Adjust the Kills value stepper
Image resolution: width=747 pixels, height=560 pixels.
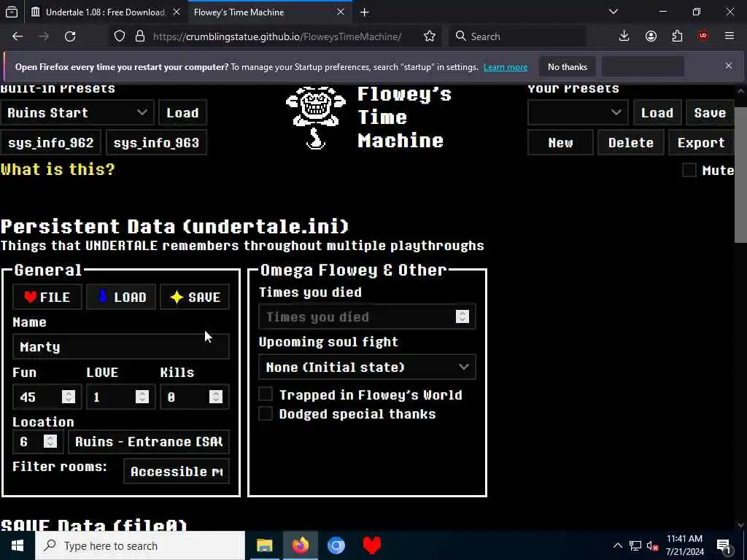click(216, 397)
